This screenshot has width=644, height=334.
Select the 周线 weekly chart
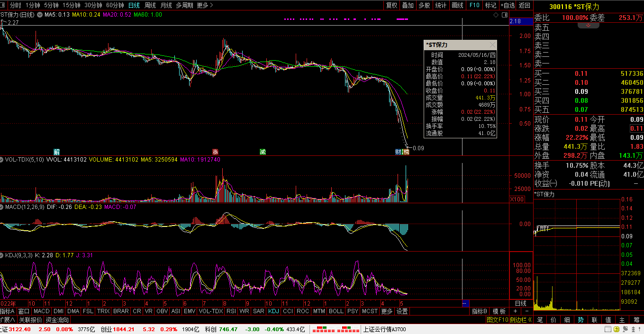point(150,5)
